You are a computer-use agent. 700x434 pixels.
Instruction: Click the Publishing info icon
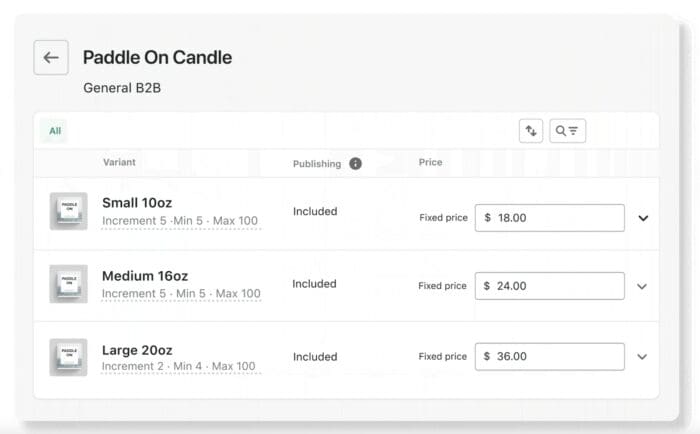point(355,164)
